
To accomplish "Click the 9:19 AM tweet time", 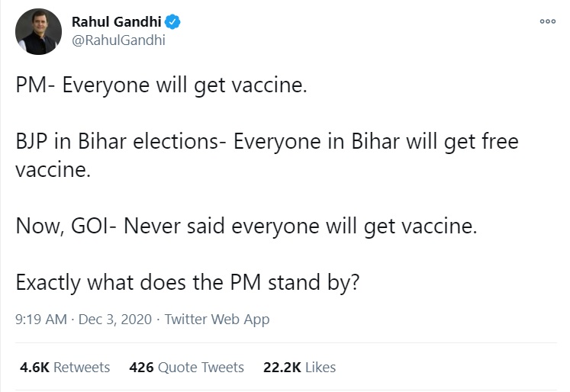I will click(x=41, y=320).
